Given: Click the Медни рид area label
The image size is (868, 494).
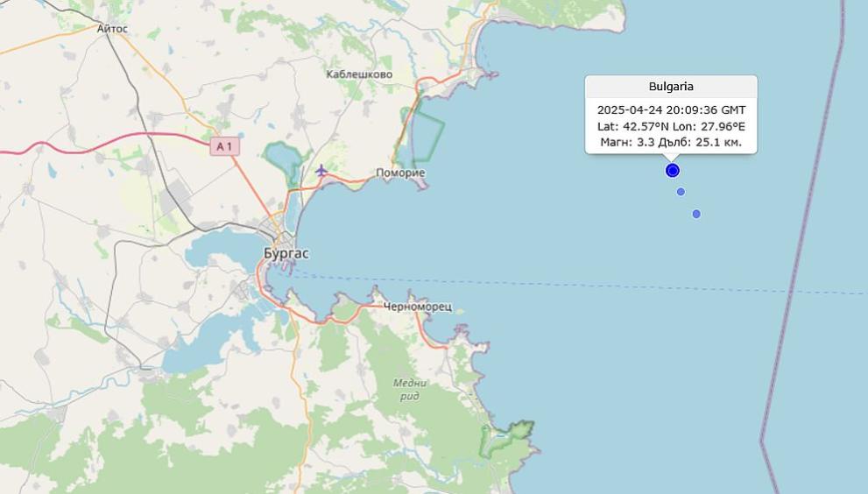Looking at the screenshot, I should [x=410, y=389].
